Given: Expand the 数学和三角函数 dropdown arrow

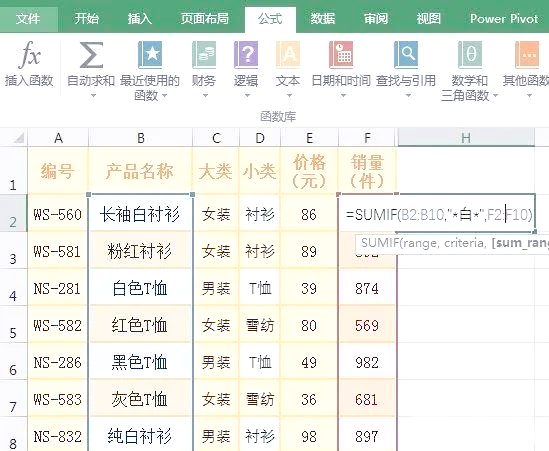Looking at the screenshot, I should 495,95.
